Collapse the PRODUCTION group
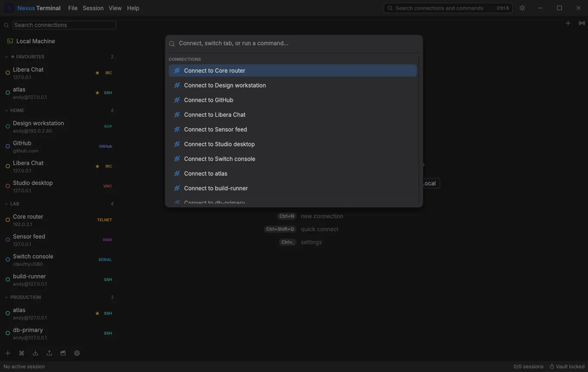The width and height of the screenshot is (588, 372). 60,297
